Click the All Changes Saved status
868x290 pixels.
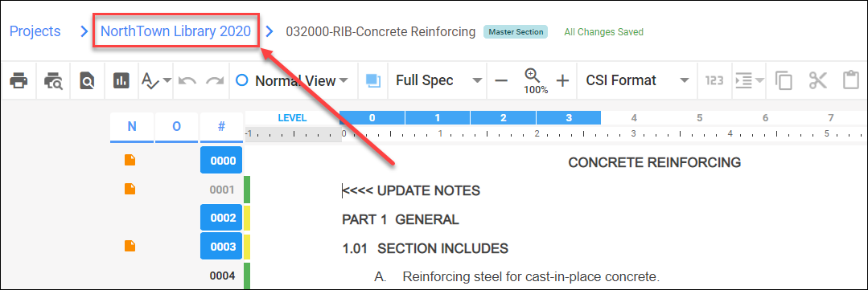click(x=603, y=32)
